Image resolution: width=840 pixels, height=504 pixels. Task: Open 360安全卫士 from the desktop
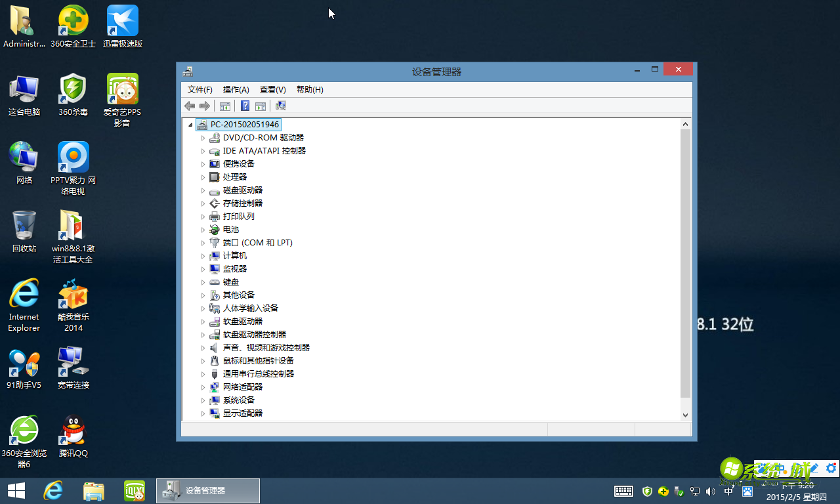coord(73,20)
